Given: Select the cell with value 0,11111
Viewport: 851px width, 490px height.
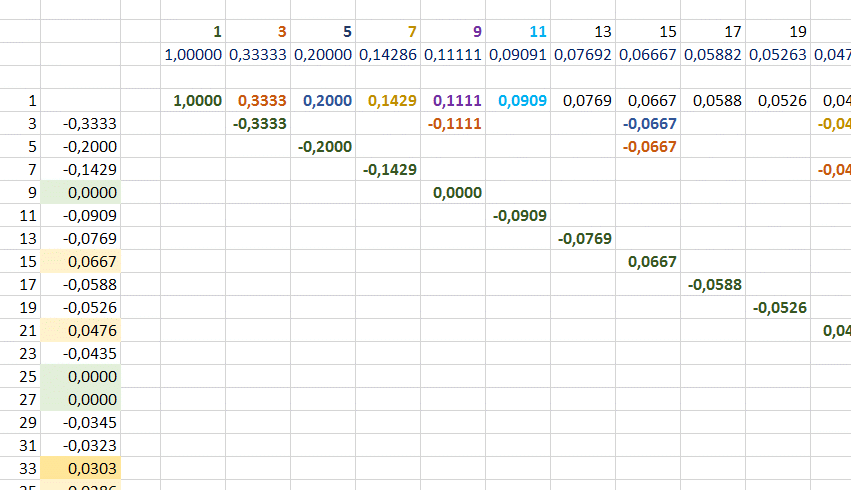Looking at the screenshot, I should click(x=453, y=54).
